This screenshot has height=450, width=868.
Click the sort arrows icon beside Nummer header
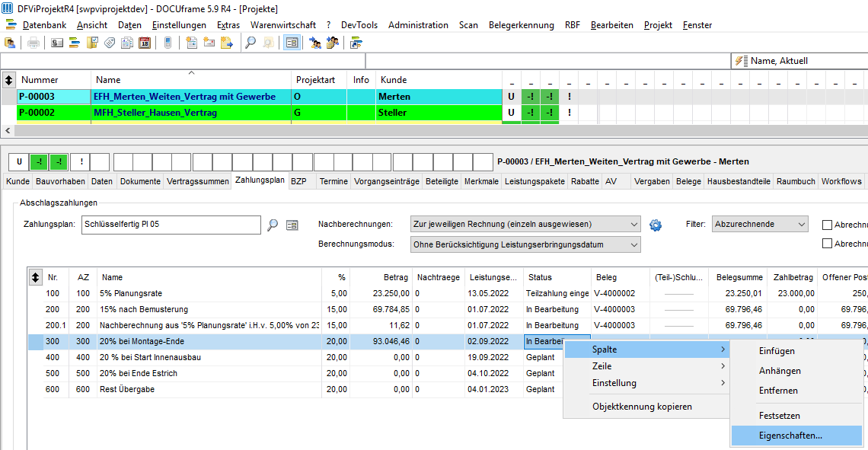pos(9,80)
